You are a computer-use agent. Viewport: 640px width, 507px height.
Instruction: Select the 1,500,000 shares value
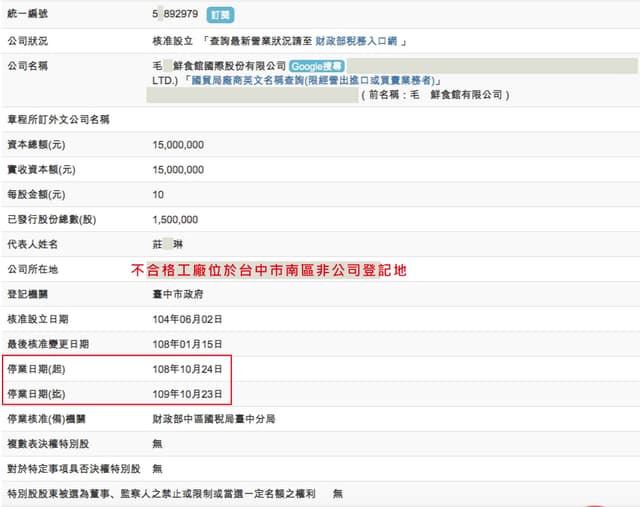click(x=175, y=220)
